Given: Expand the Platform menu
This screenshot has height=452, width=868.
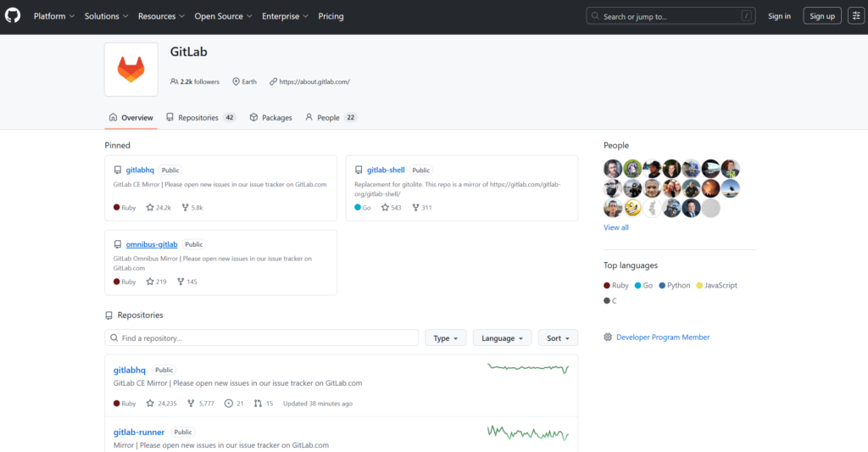Looking at the screenshot, I should tap(53, 16).
